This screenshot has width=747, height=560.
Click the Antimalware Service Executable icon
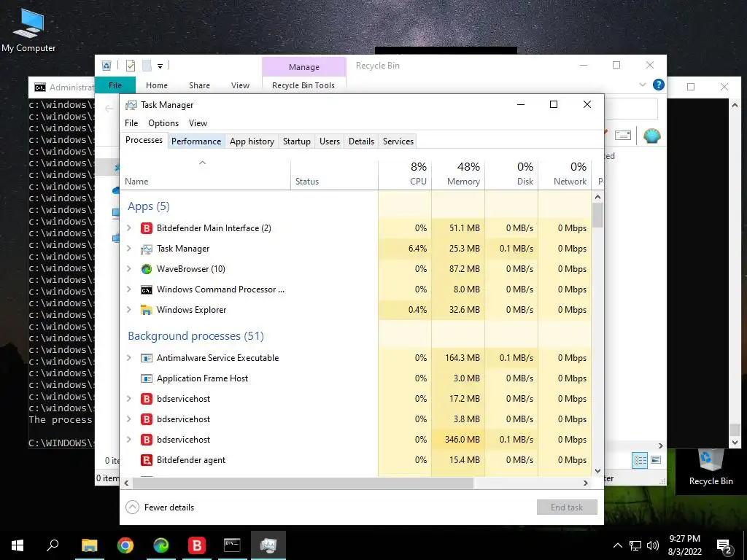146,358
